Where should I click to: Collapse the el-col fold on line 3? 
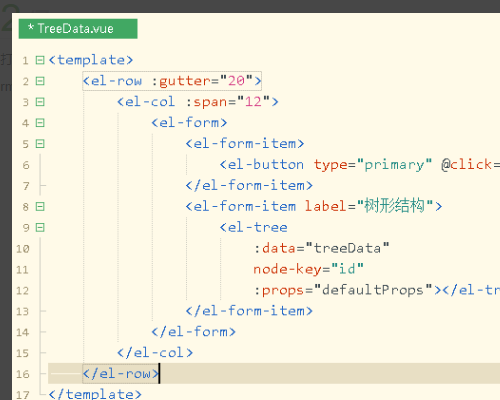40,102
